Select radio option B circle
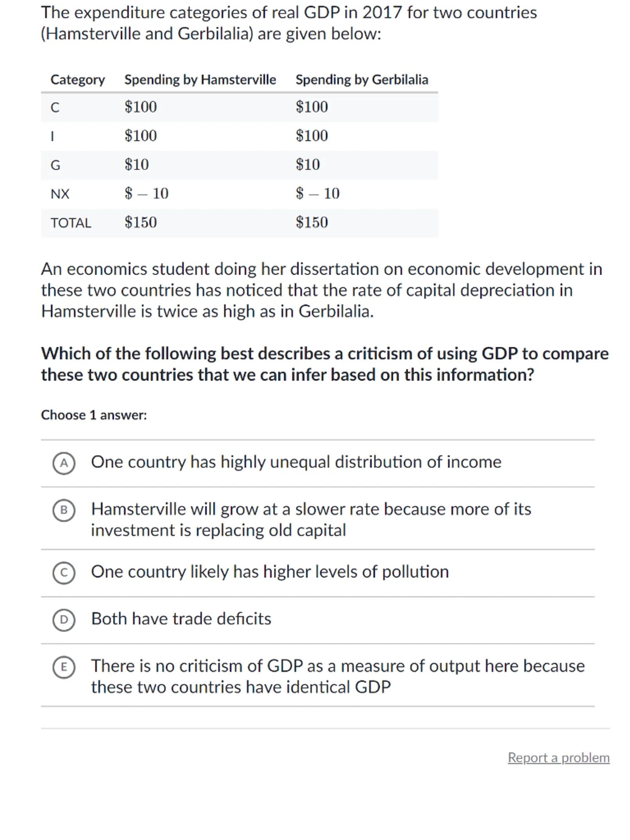630x840 pixels. [64, 510]
